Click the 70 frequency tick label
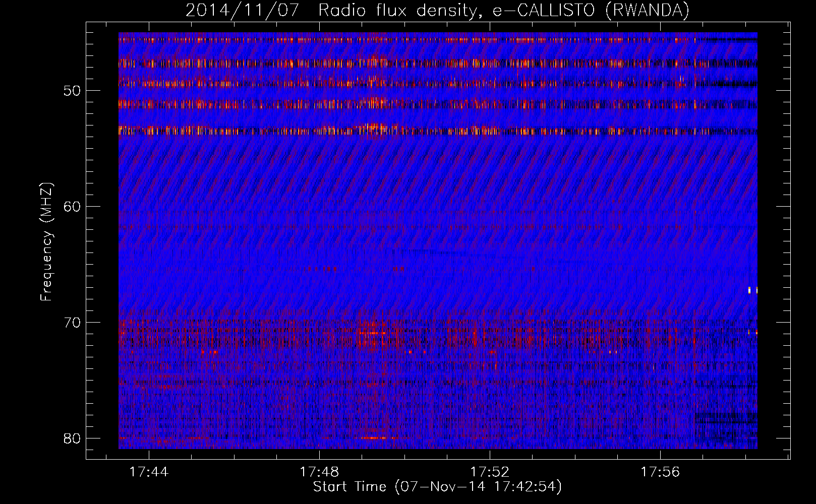 click(x=72, y=323)
